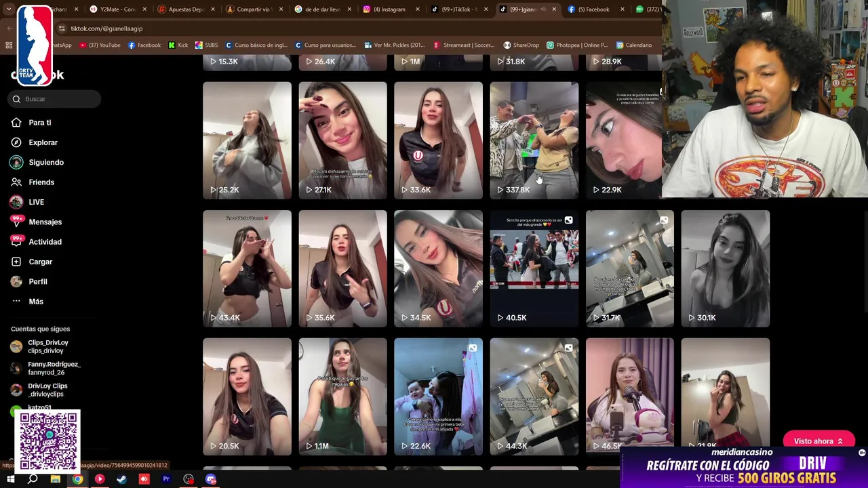Open the video with 337.8K views
This screenshot has height=488, width=868.
(x=534, y=140)
